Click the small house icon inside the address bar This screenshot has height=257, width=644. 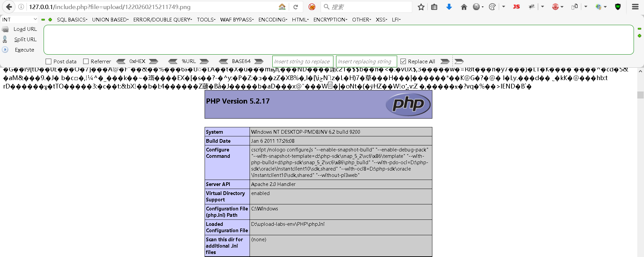[x=282, y=7]
